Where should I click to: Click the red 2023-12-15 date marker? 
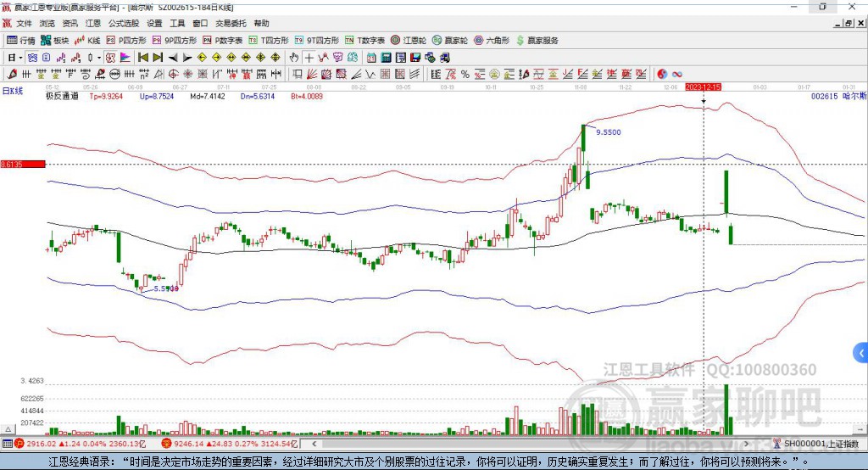coord(703,87)
